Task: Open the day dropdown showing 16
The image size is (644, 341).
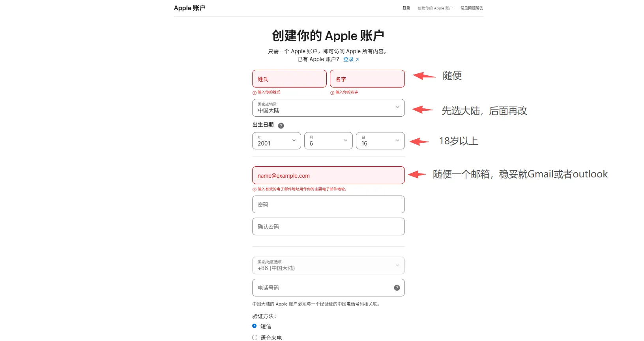Action: pos(380,141)
